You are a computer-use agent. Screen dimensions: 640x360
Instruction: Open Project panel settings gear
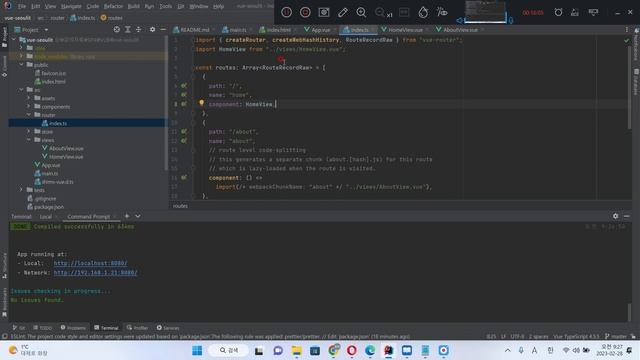click(152, 29)
